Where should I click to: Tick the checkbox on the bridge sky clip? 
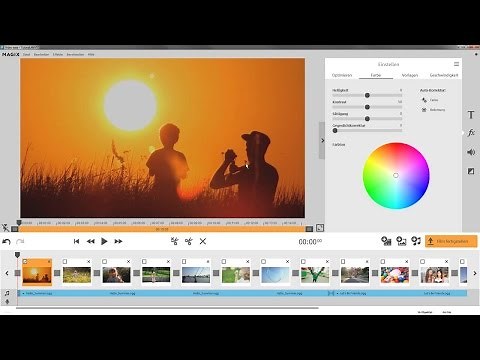click(x=184, y=262)
